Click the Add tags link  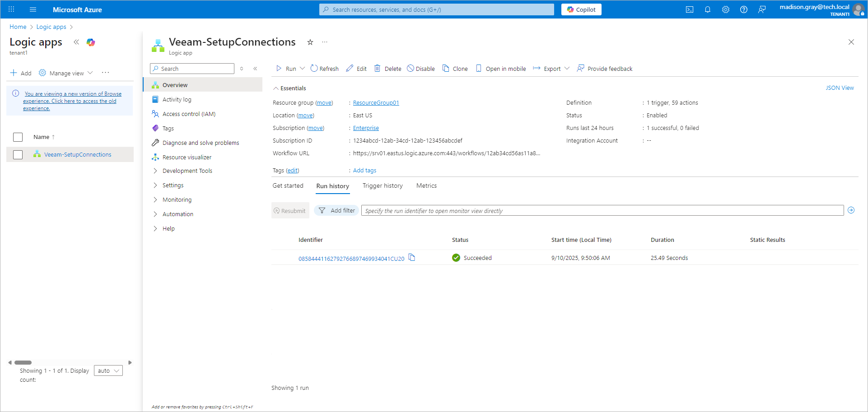[364, 171]
